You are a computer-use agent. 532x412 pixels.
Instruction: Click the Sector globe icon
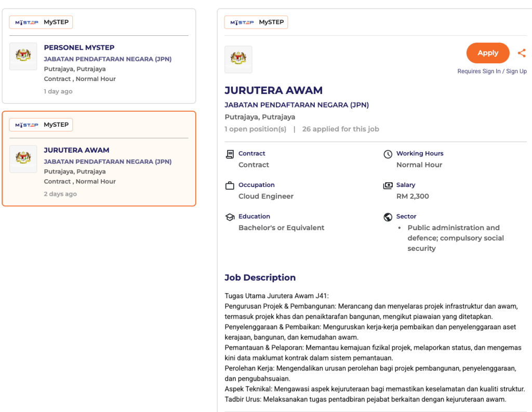point(388,217)
